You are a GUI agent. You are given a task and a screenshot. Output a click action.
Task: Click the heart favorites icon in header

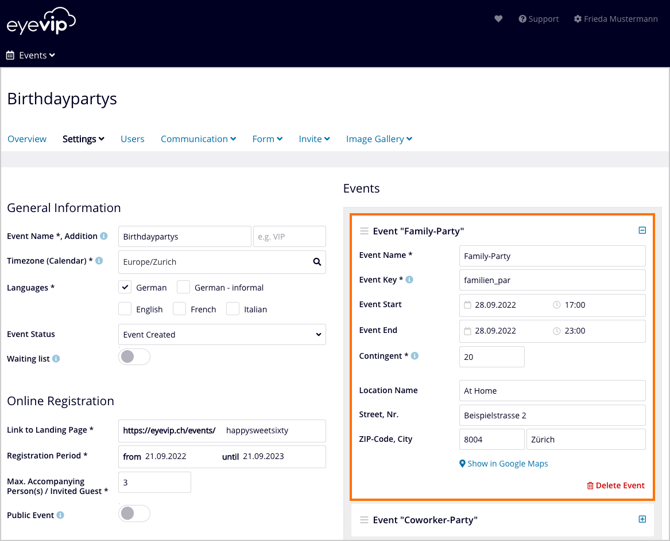[498, 19]
